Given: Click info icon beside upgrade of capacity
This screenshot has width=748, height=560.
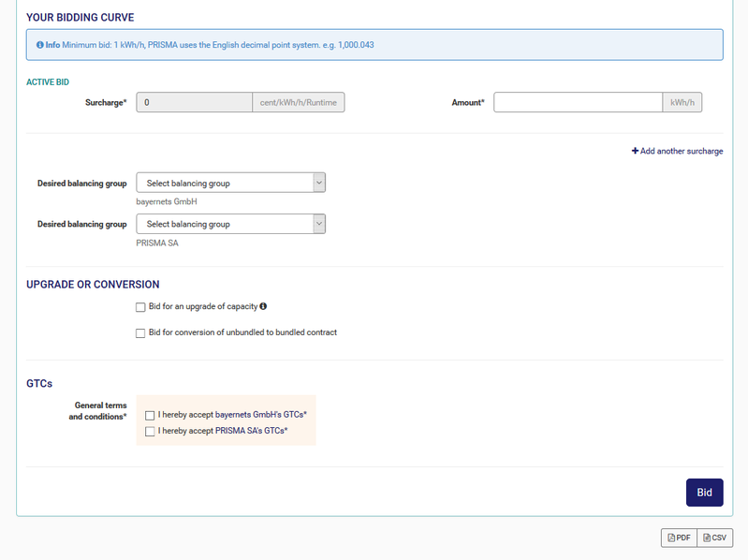Looking at the screenshot, I should click(263, 306).
